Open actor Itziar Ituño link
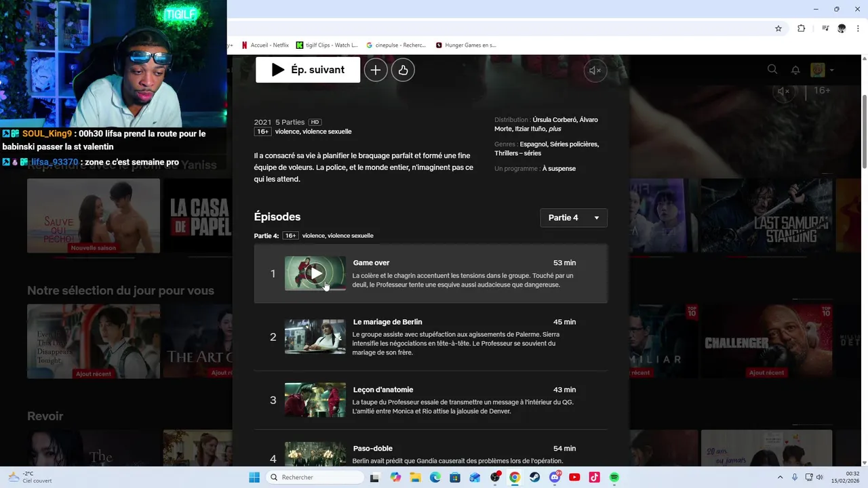The width and height of the screenshot is (868, 488). pyautogui.click(x=531, y=129)
